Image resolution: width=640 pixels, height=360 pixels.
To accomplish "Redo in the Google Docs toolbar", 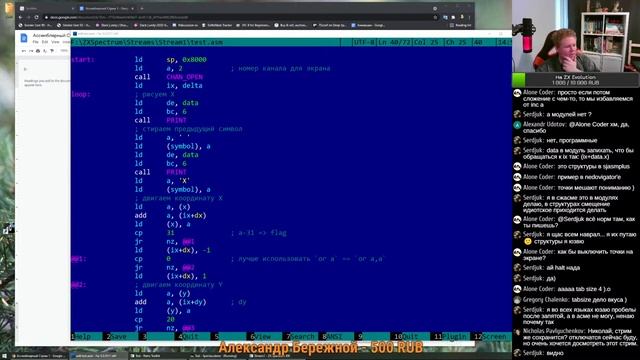I will tap(31, 51).
